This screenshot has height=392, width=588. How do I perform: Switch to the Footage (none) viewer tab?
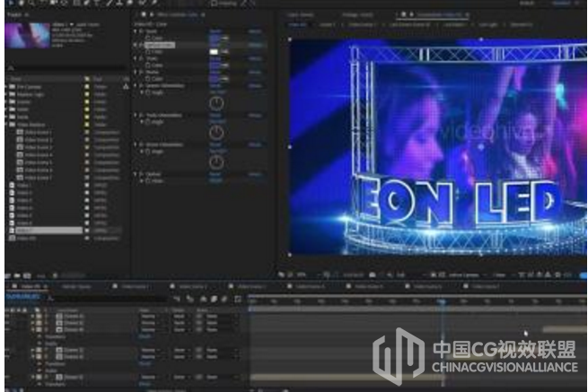[358, 15]
